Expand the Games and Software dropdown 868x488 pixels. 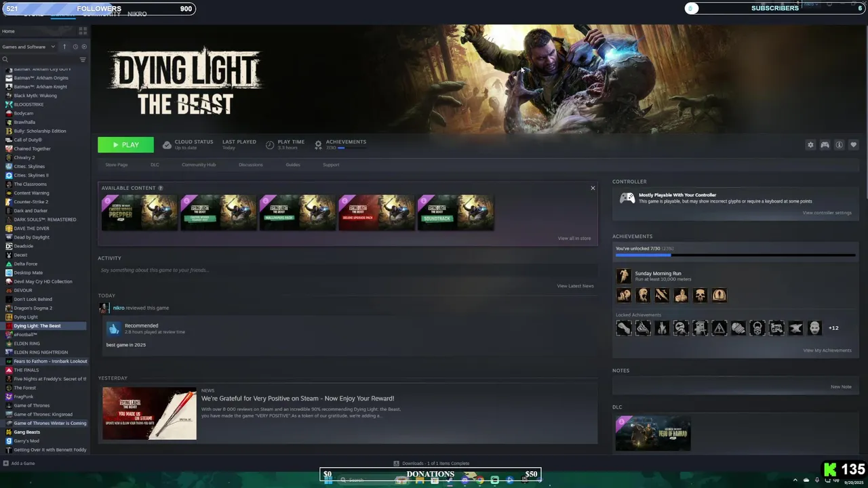28,47
